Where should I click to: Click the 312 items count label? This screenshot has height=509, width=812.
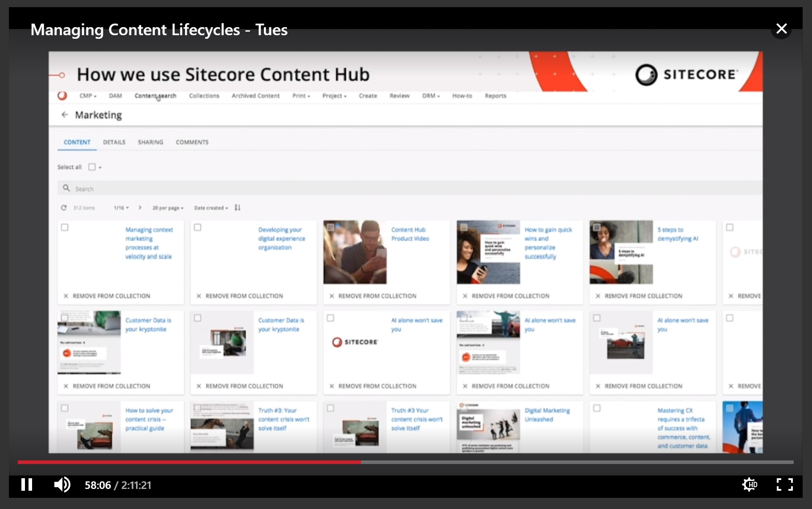(84, 208)
